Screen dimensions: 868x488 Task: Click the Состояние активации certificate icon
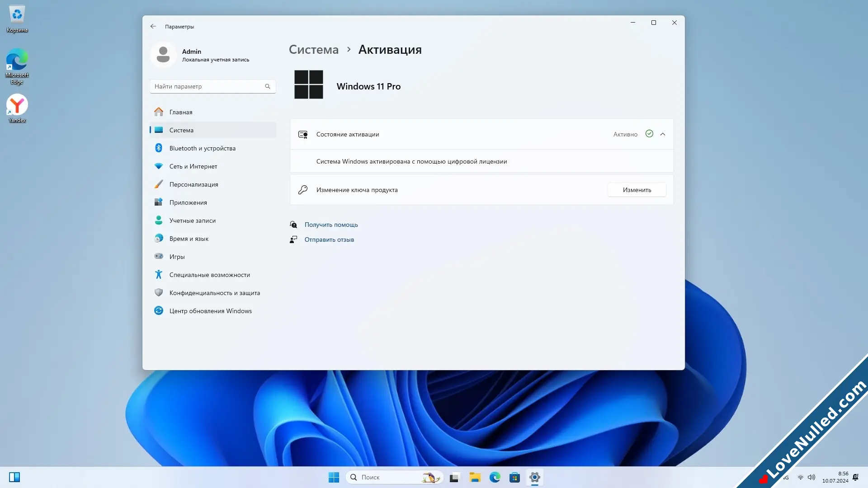pyautogui.click(x=303, y=134)
